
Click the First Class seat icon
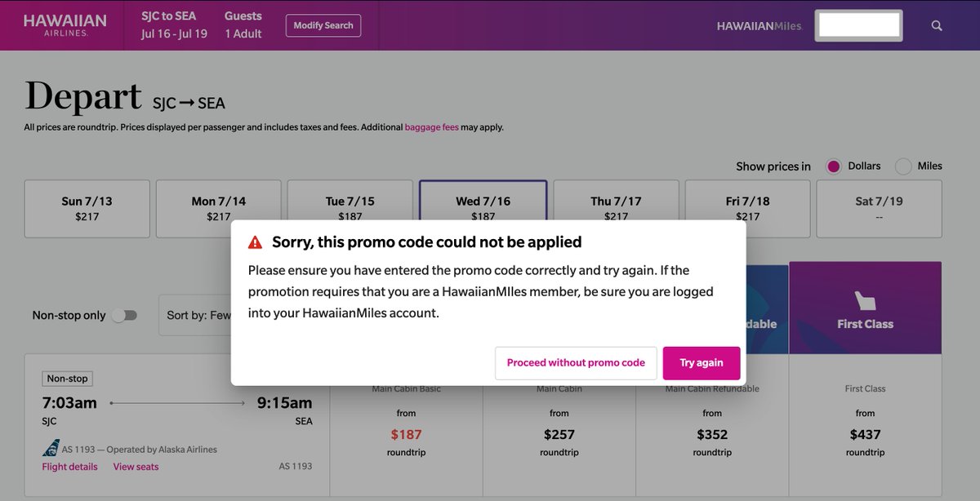[x=865, y=300]
